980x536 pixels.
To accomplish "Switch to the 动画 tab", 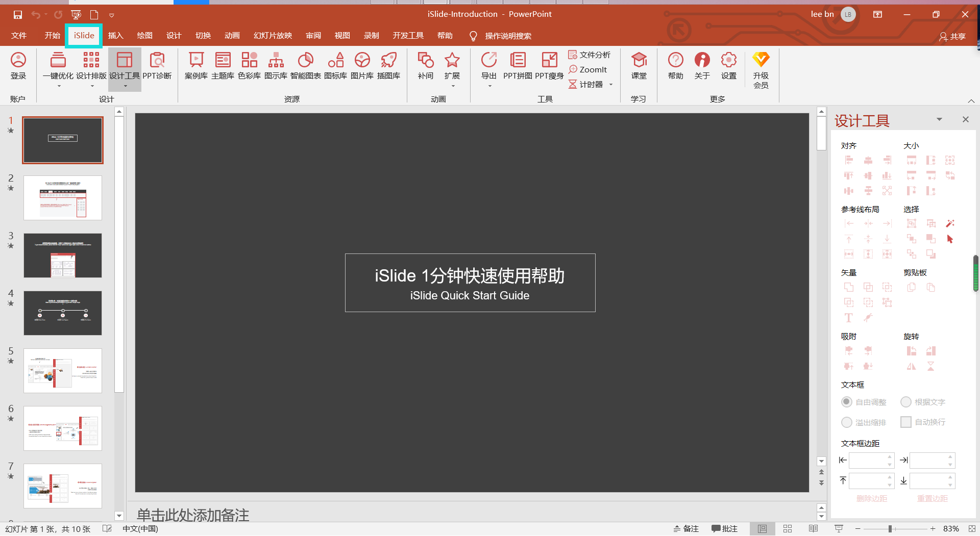I will coord(232,36).
